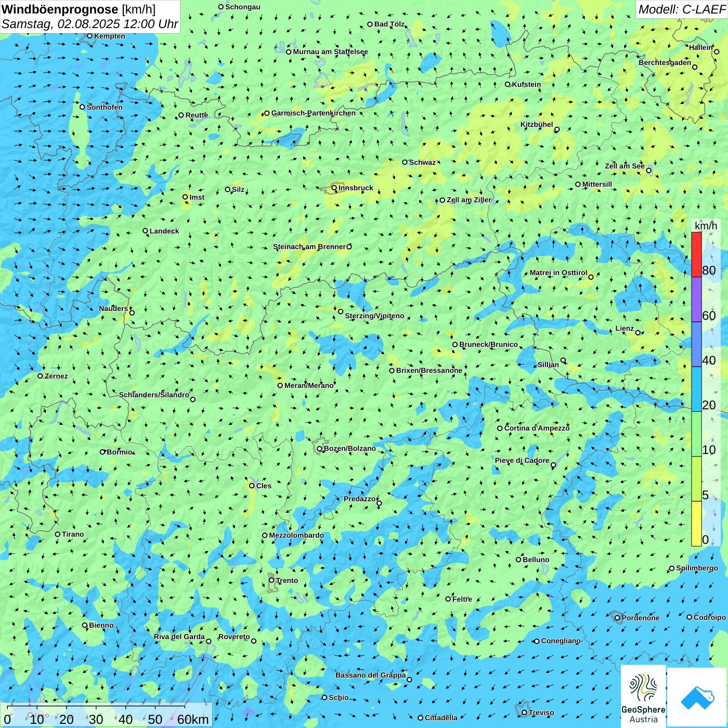Click the Innsbruck city label
Screen dimensions: 728x728
[x=356, y=188]
